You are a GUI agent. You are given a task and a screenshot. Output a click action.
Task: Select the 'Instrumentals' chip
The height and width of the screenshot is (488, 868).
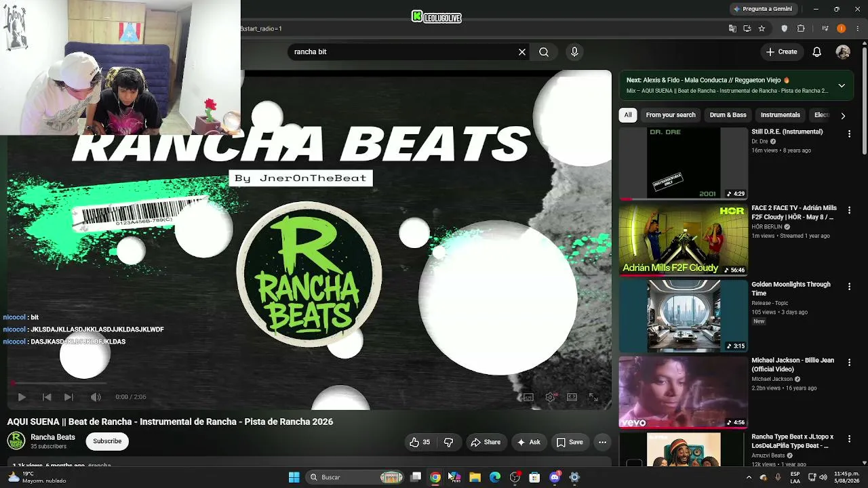pyautogui.click(x=781, y=115)
